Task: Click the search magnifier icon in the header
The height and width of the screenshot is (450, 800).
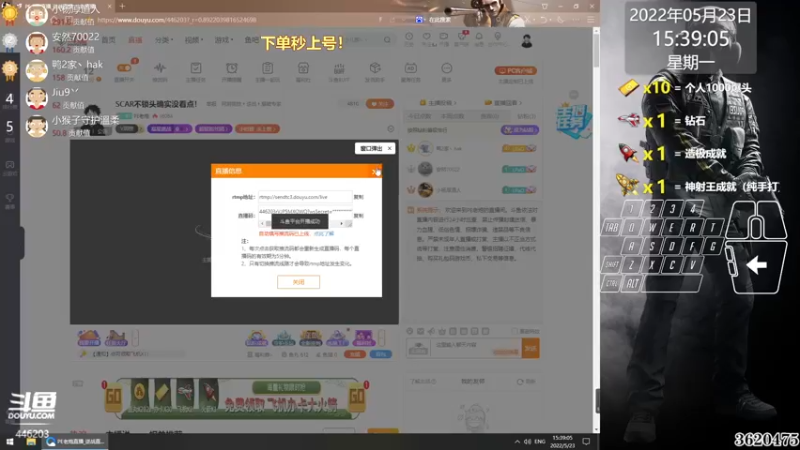Action: pyautogui.click(x=387, y=40)
